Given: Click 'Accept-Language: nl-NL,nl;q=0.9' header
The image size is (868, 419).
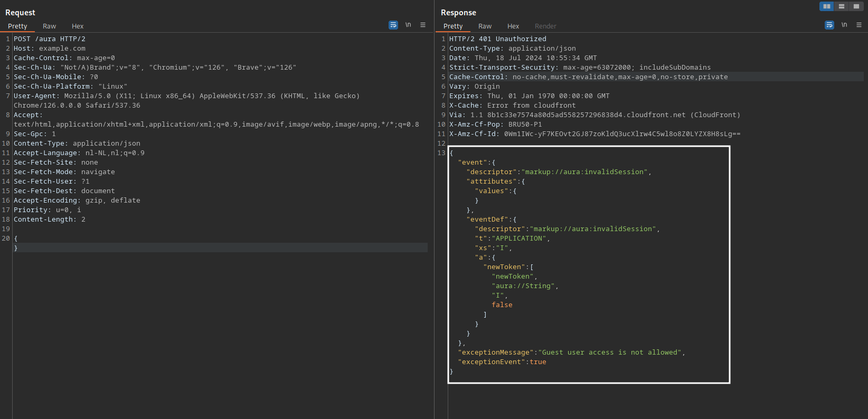Looking at the screenshot, I should tap(79, 153).
